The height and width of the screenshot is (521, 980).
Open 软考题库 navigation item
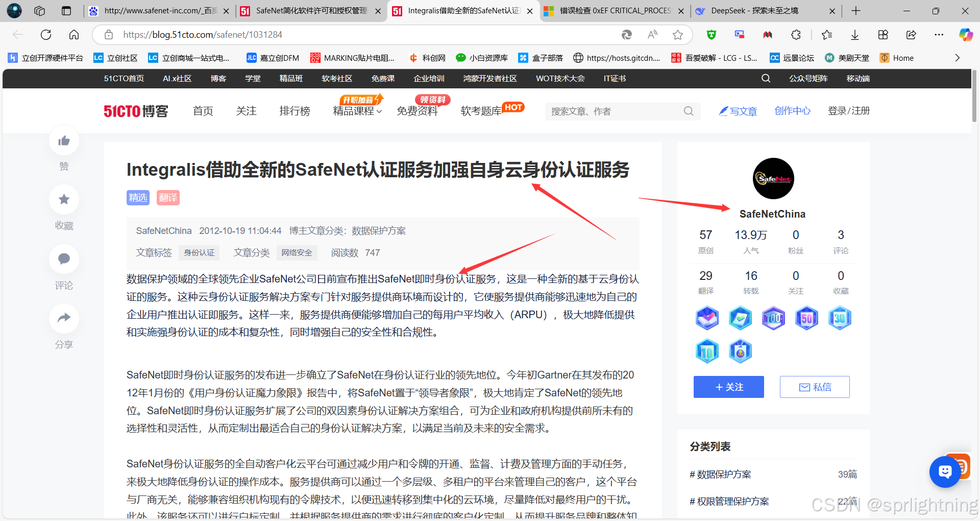tap(481, 111)
